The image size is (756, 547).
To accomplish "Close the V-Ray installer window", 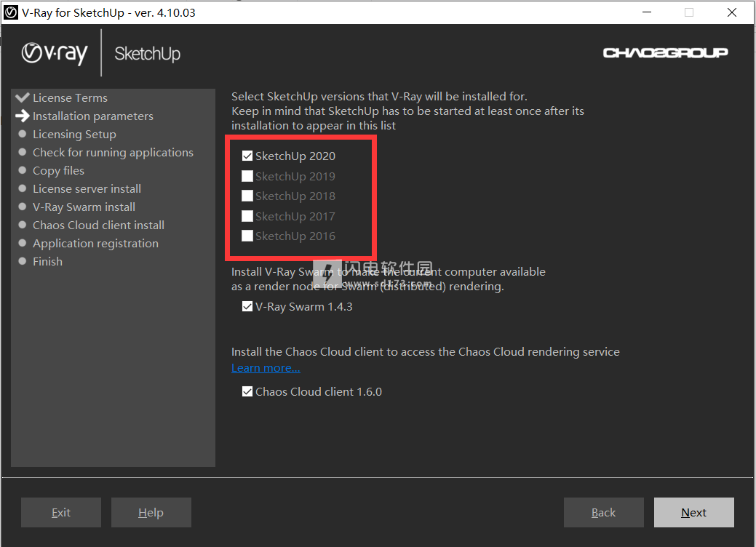I will pyautogui.click(x=732, y=12).
